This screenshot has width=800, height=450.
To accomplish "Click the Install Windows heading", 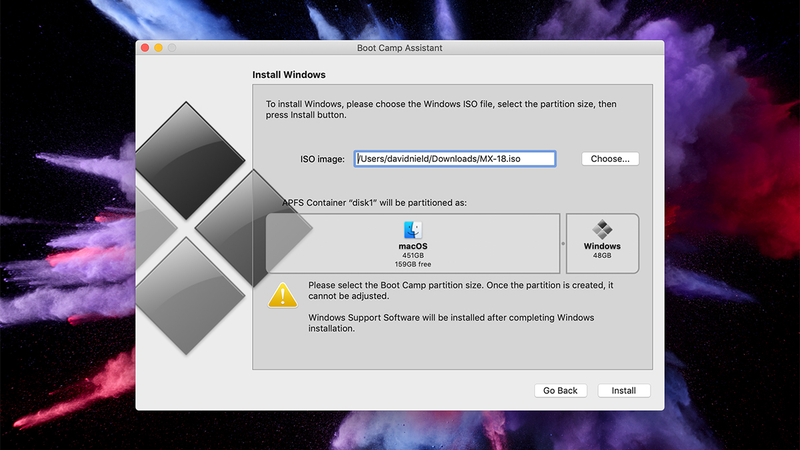I will (x=289, y=74).
